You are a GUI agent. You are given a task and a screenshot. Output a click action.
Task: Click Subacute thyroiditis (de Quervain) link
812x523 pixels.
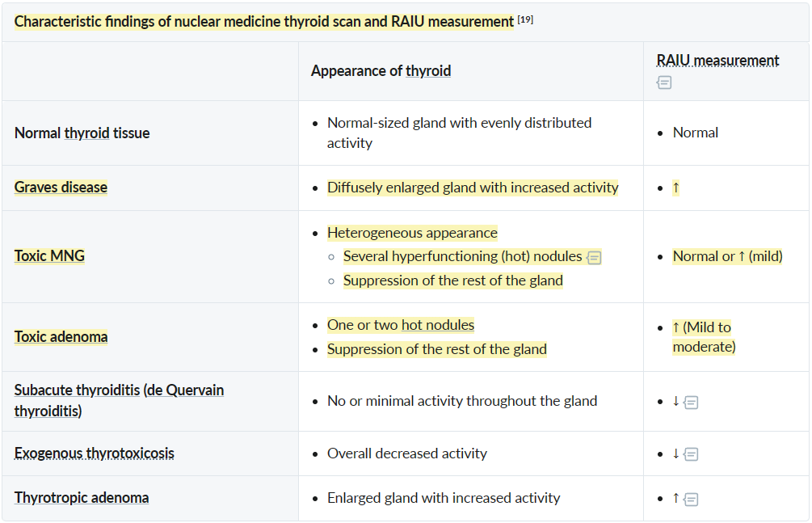(119, 390)
